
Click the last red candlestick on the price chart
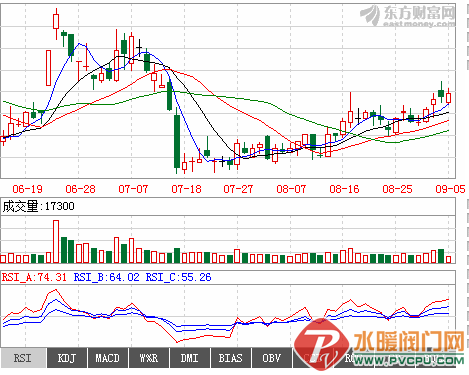point(448,97)
